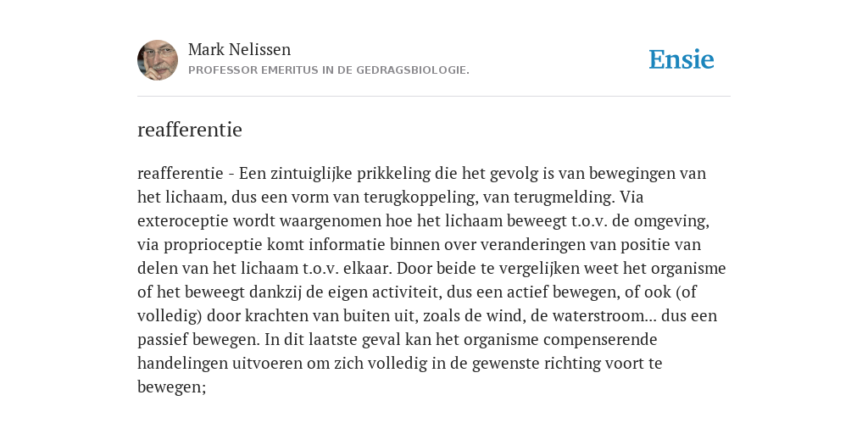Click Mark Nelissen's profile photo

[x=158, y=60]
